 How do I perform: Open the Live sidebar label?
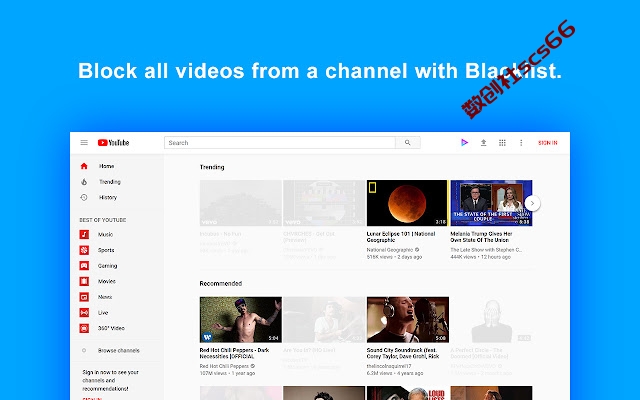pyautogui.click(x=103, y=313)
